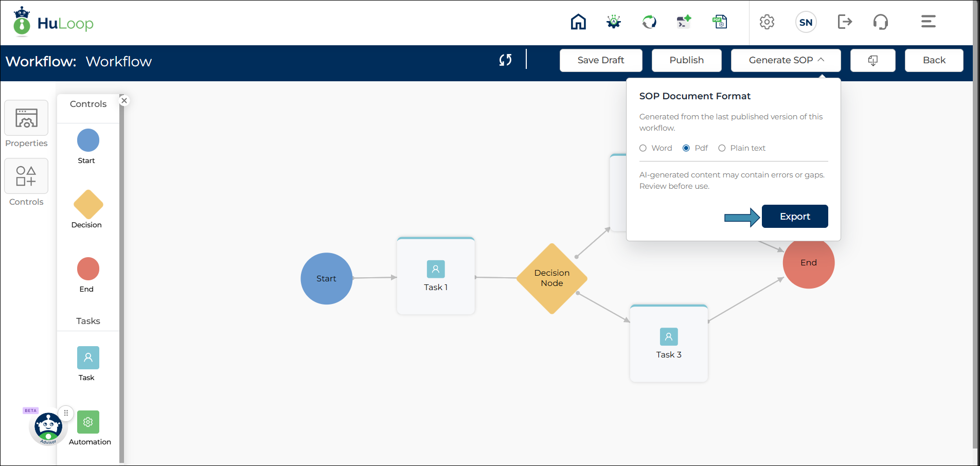Viewport: 980px width, 466px height.
Task: Open the PDF document settings icon
Action: (x=720, y=22)
